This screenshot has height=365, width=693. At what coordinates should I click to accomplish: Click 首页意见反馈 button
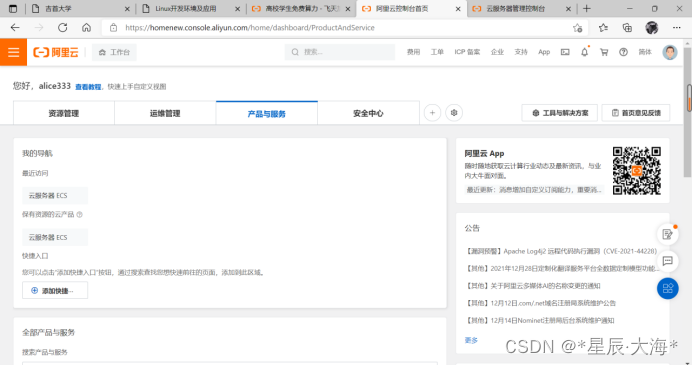tap(636, 113)
